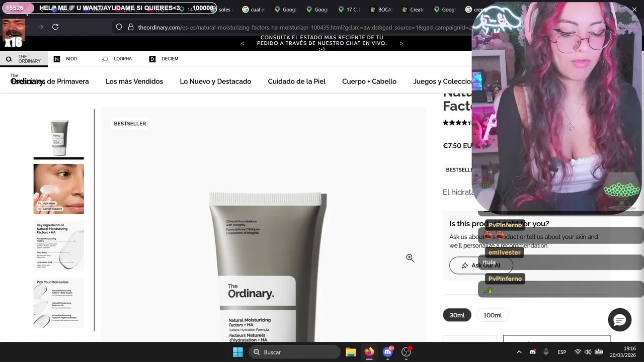The height and width of the screenshot is (362, 644).
Task: Switch the ESP keyboard language indicator
Action: coord(562,352)
